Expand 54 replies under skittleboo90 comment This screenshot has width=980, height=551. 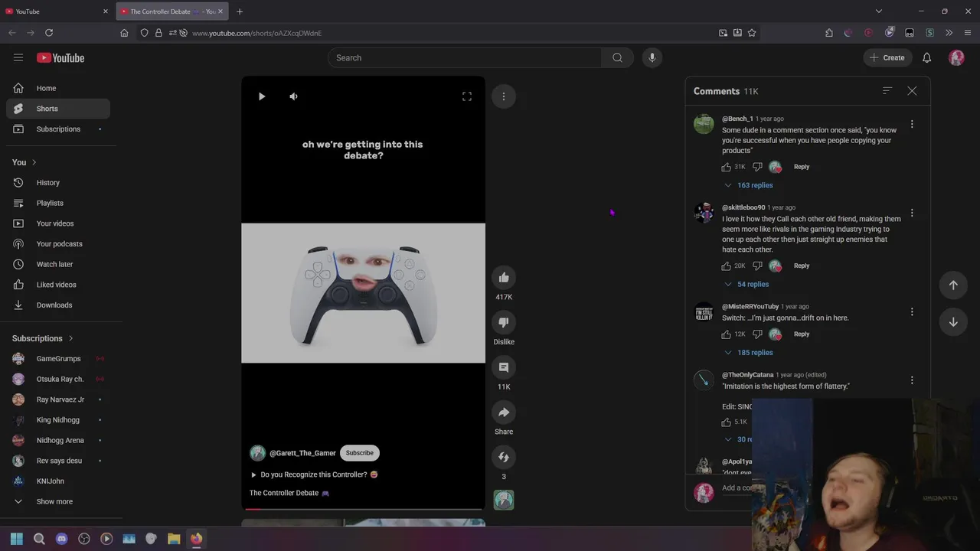coord(746,284)
